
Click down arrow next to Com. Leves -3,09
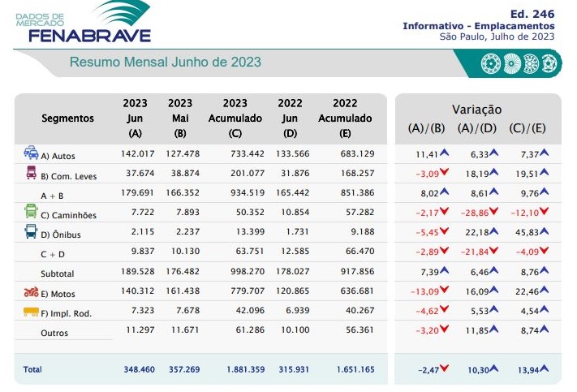click(x=444, y=171)
